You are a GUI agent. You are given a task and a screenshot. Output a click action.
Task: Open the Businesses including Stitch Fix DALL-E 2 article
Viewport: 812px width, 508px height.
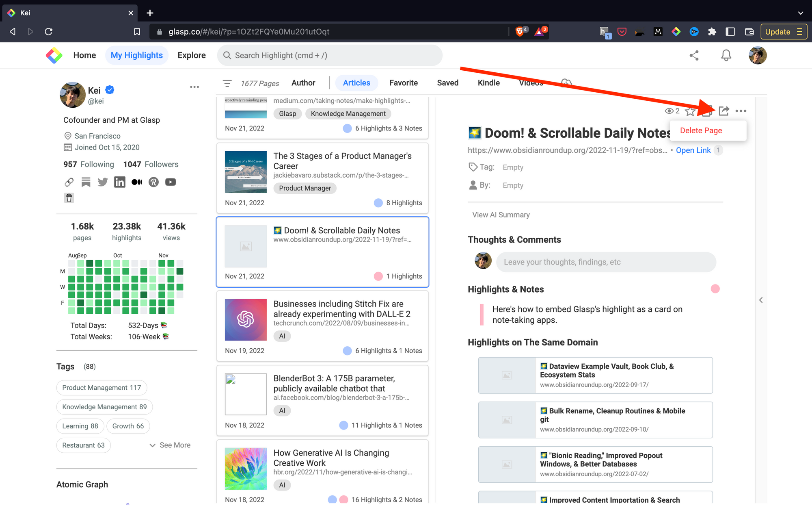coord(322,326)
